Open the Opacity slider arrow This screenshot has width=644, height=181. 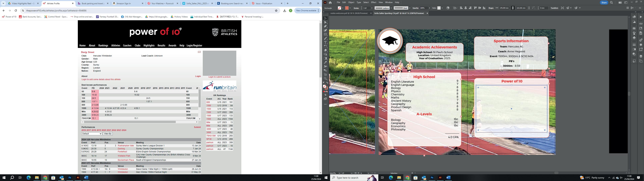(x=430, y=8)
